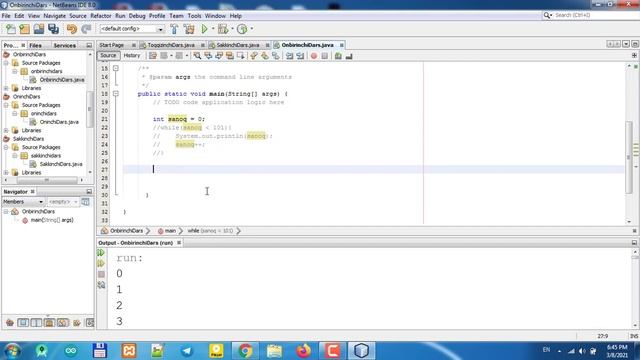
Task: Select main(String[] args) in Navigator
Action: (52, 220)
